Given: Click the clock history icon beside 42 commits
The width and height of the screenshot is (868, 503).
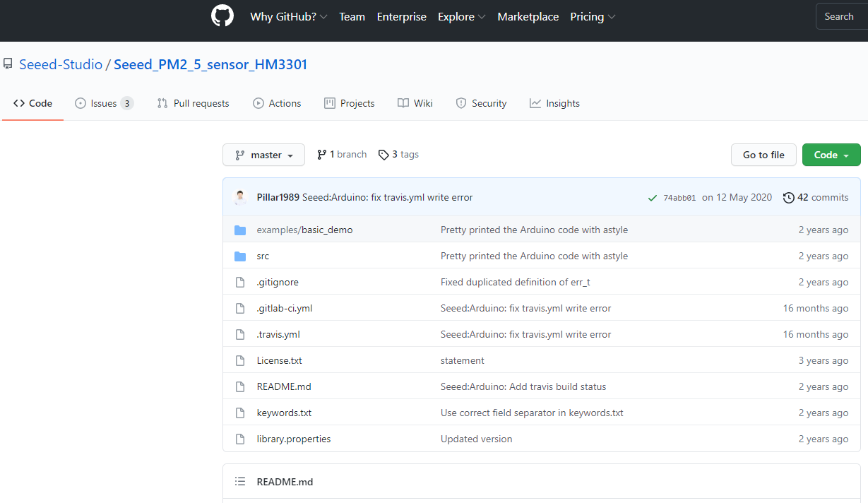Looking at the screenshot, I should 789,198.
